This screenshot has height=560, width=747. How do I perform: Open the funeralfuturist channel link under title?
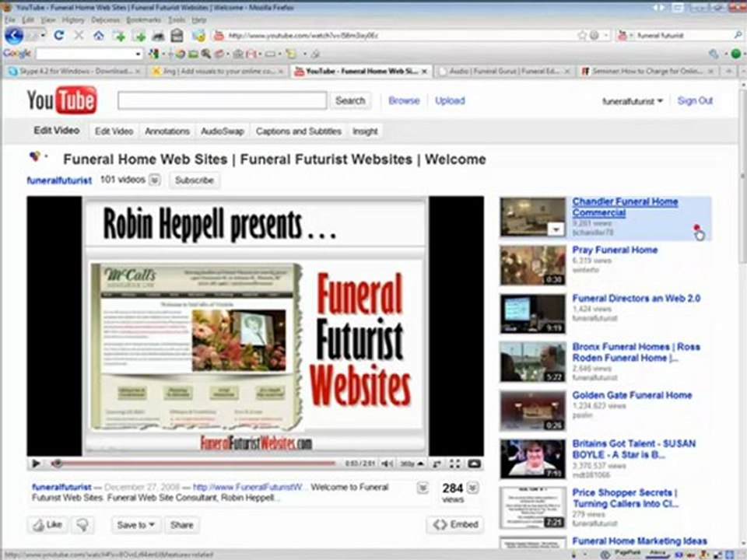(x=59, y=180)
